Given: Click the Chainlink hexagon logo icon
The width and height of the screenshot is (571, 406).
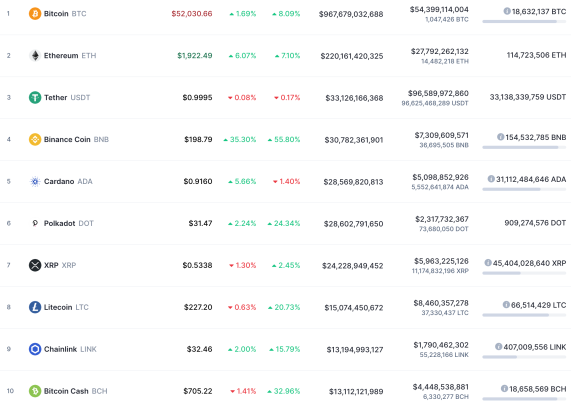Looking at the screenshot, I should (35, 349).
